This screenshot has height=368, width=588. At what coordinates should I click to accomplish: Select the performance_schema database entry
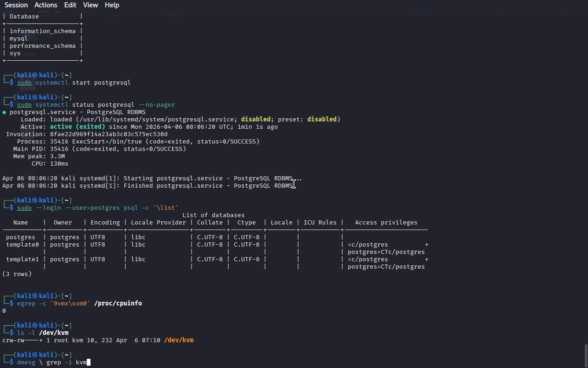tap(42, 46)
